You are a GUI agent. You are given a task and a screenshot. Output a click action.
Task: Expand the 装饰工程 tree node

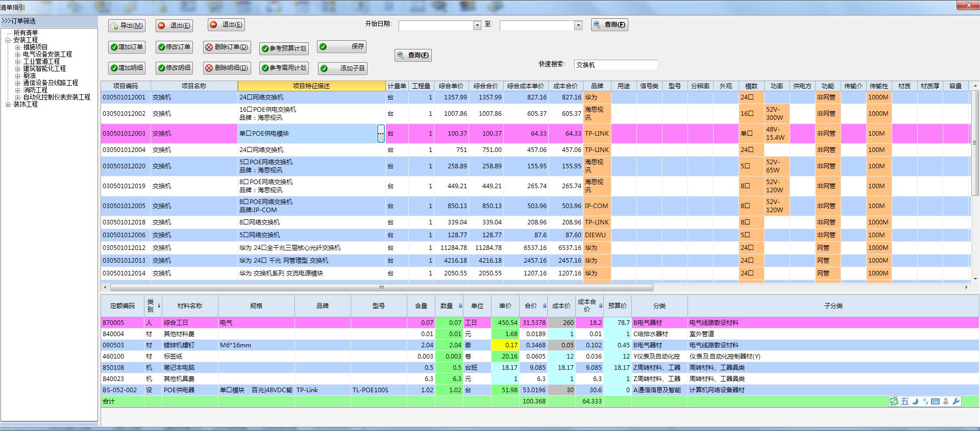tap(8, 104)
